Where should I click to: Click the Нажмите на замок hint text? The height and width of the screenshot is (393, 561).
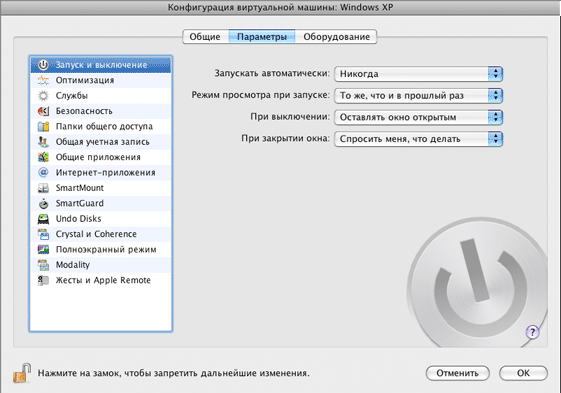pos(174,373)
